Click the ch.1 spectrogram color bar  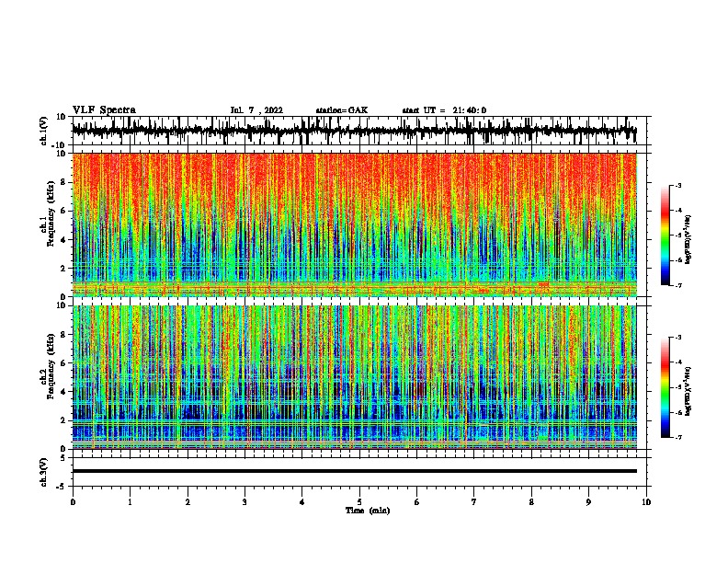(x=665, y=236)
